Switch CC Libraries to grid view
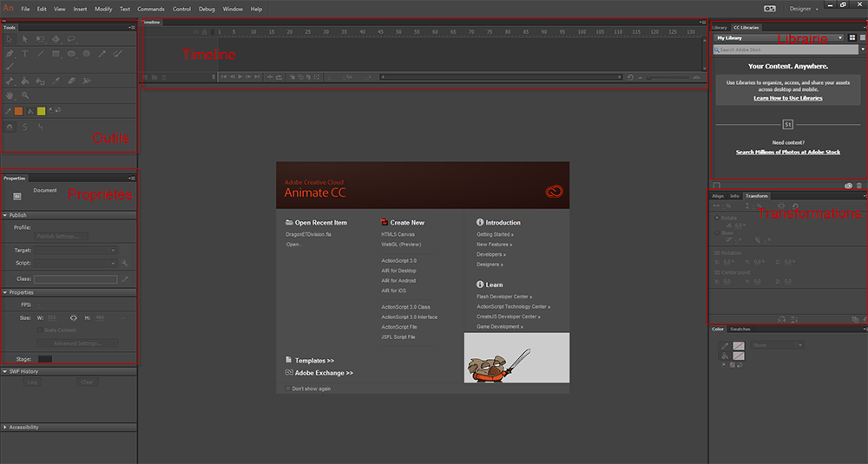Image resolution: width=868 pixels, height=464 pixels. (852, 37)
